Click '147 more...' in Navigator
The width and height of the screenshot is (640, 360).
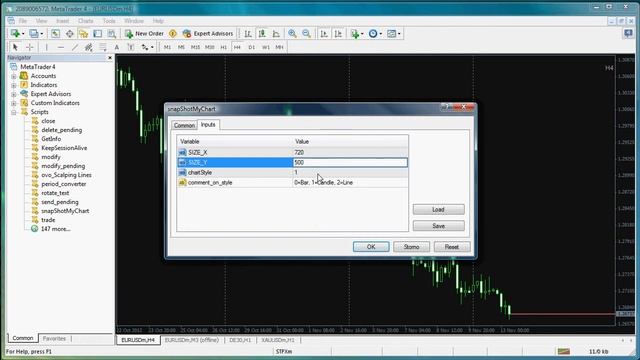coord(56,229)
